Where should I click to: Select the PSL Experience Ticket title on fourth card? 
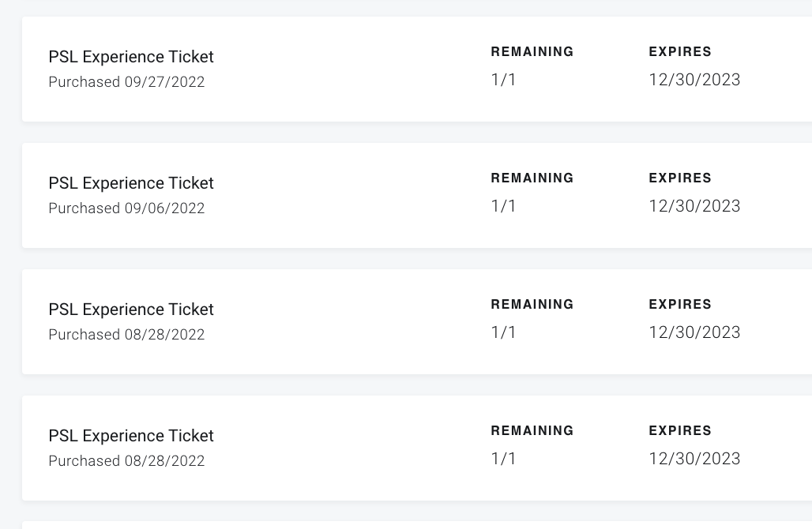point(131,436)
